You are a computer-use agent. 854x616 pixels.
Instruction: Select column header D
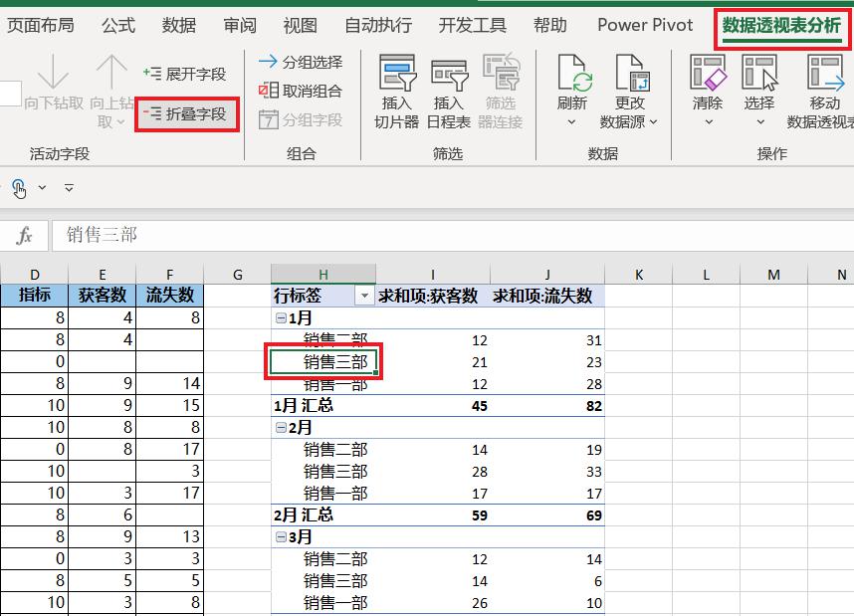coord(34,274)
